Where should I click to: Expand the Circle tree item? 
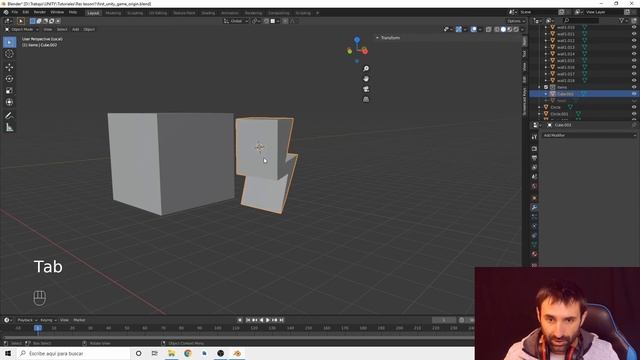point(540,107)
